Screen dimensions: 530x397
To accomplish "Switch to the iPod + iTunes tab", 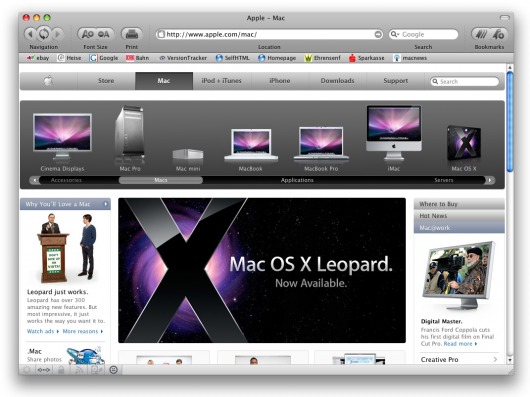I will [x=222, y=81].
